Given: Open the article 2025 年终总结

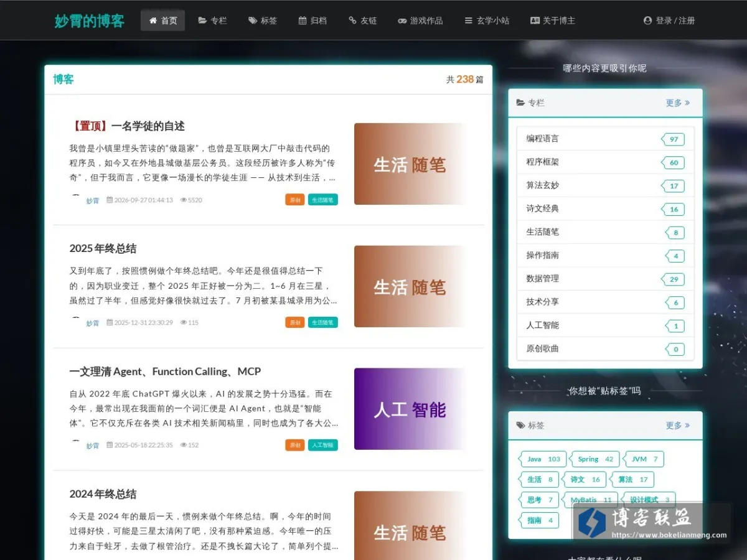Looking at the screenshot, I should (103, 248).
